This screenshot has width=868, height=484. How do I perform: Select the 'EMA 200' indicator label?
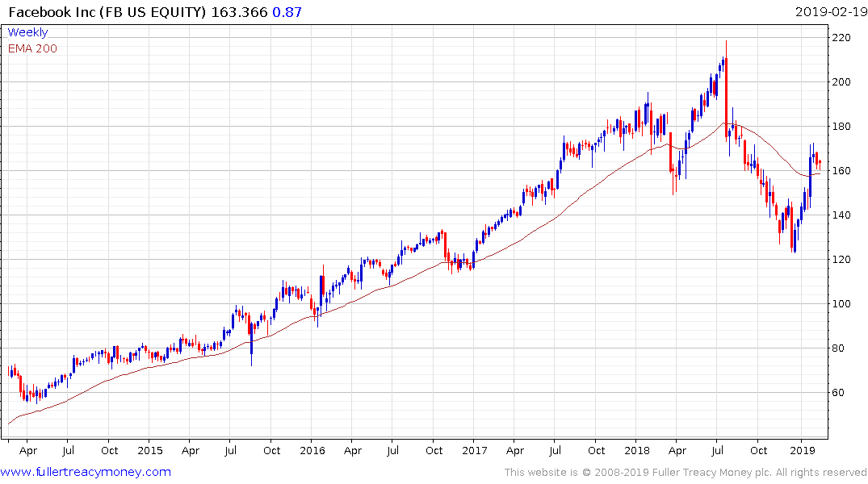pos(32,48)
